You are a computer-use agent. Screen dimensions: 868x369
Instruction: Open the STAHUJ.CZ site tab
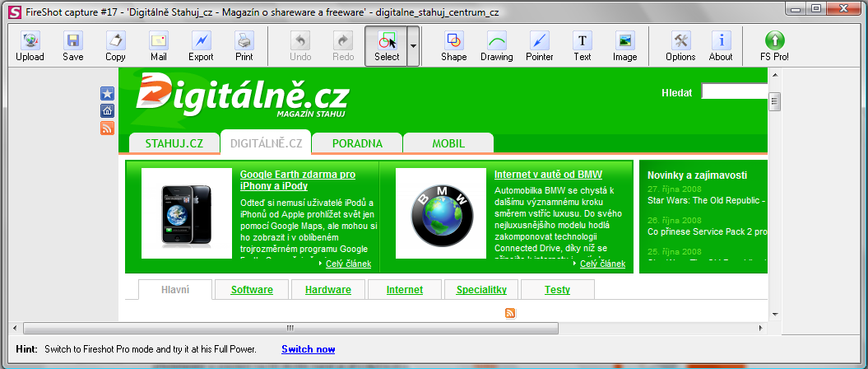(174, 143)
